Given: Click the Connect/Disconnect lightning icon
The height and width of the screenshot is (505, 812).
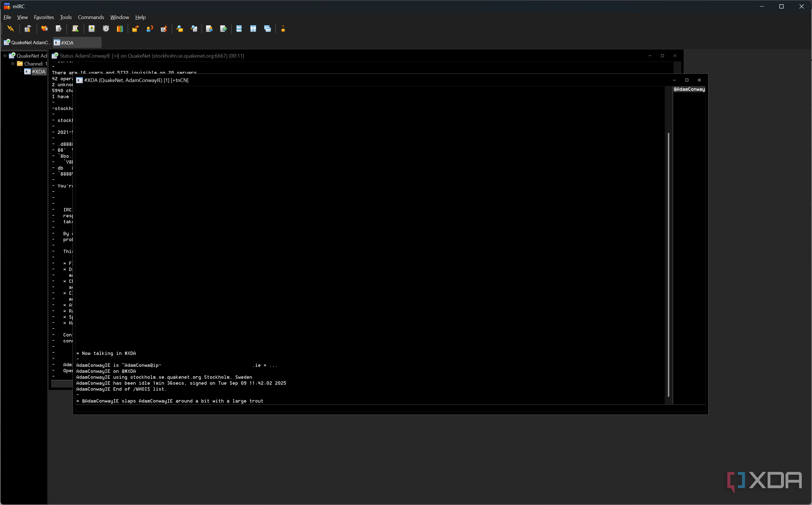Looking at the screenshot, I should coord(11,29).
